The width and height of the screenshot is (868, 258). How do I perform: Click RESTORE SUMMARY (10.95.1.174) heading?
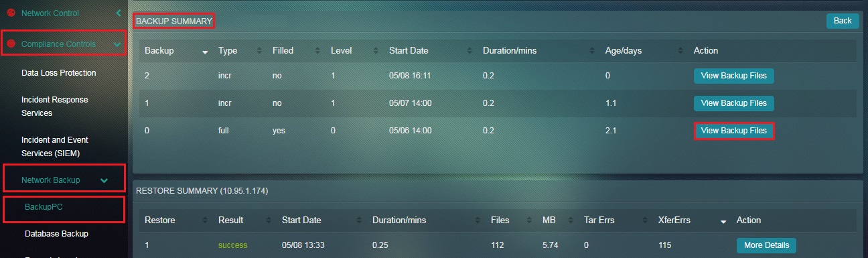coord(202,191)
